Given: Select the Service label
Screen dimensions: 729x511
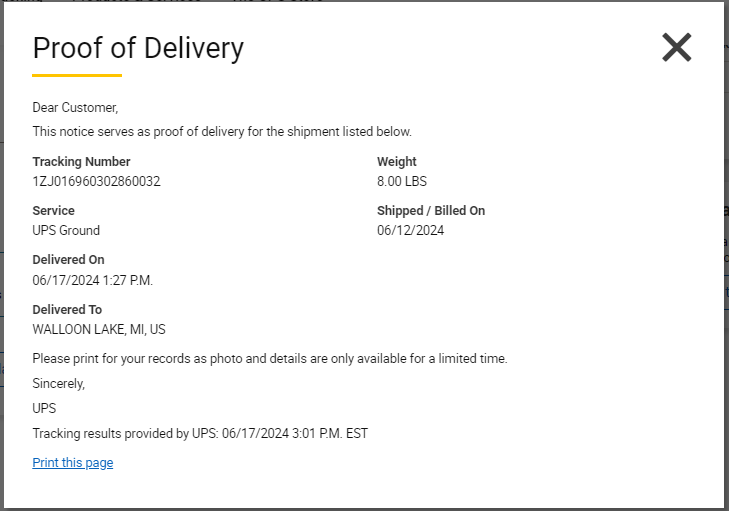Looking at the screenshot, I should [x=53, y=211].
